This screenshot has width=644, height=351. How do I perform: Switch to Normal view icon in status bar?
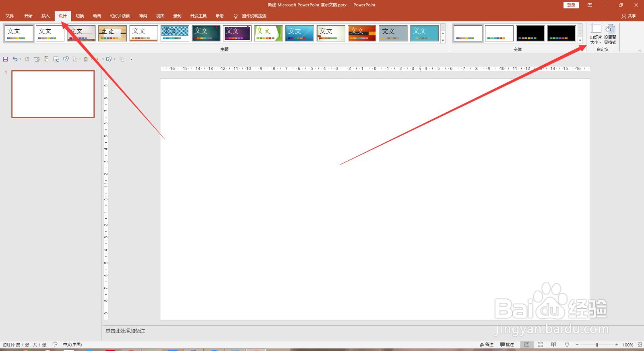[x=527, y=345]
